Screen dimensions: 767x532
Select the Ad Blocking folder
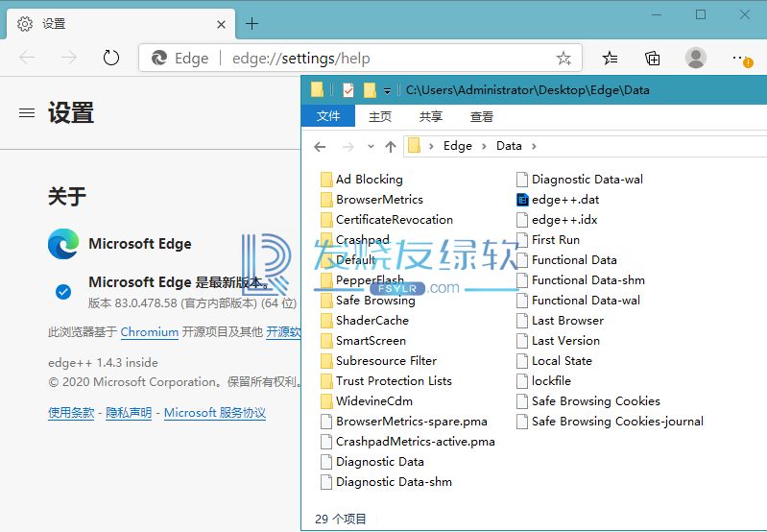point(362,180)
